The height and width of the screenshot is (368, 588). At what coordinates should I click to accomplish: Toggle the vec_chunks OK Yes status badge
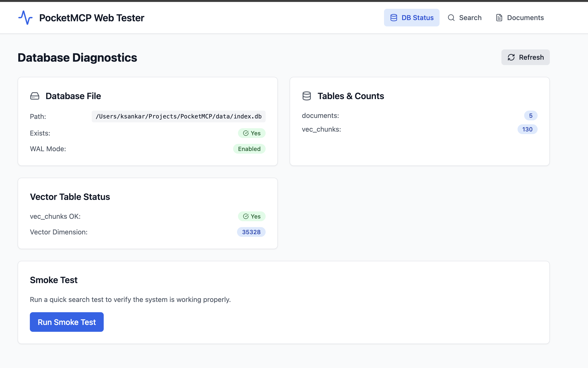tap(251, 216)
